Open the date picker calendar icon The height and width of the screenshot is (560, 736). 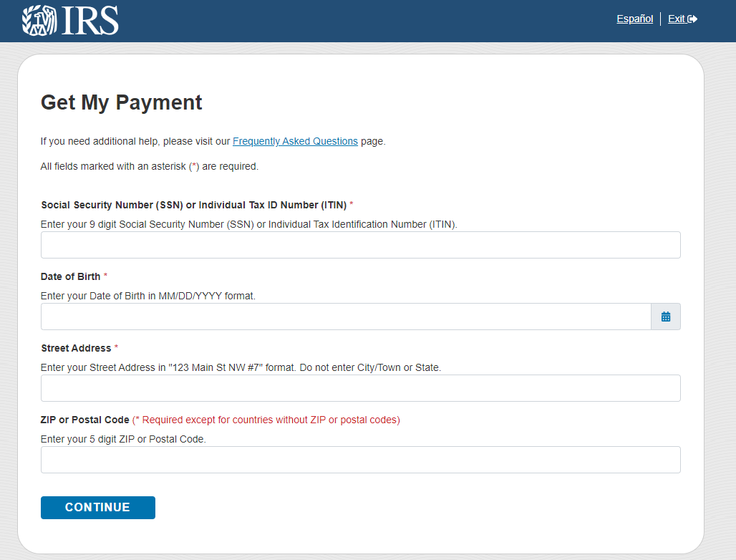point(666,317)
